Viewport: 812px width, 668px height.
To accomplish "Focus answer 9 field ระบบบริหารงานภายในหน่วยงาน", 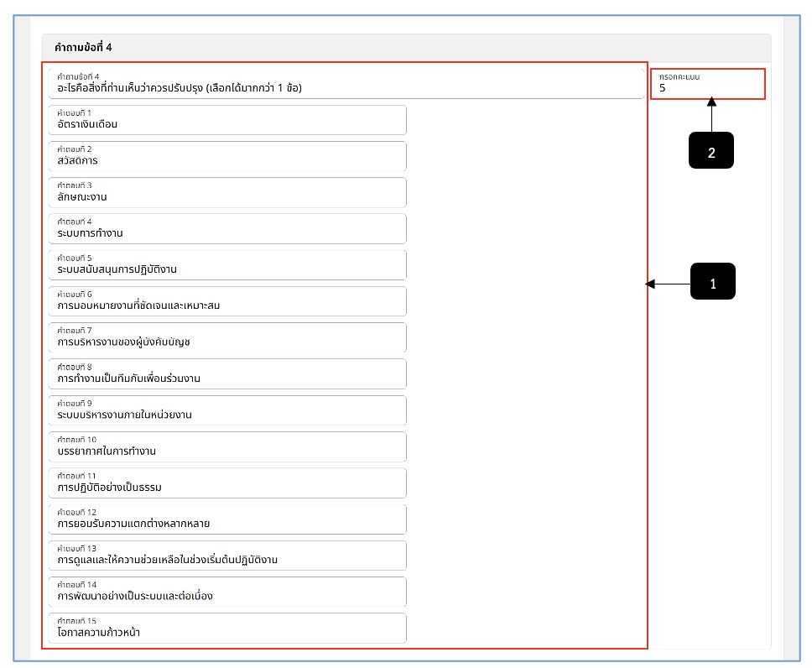I will coord(227,410).
